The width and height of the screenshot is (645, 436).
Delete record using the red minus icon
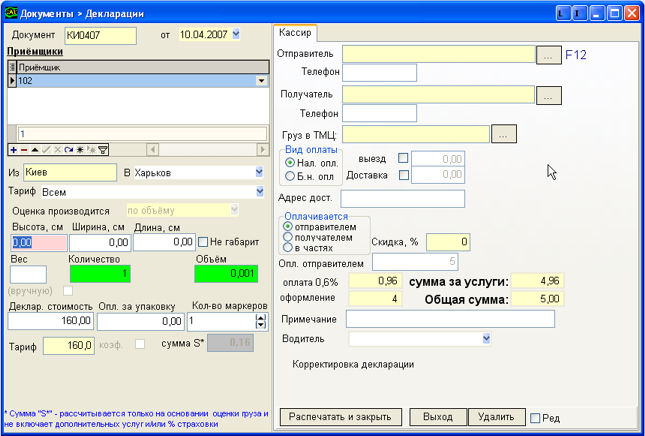tap(24, 150)
